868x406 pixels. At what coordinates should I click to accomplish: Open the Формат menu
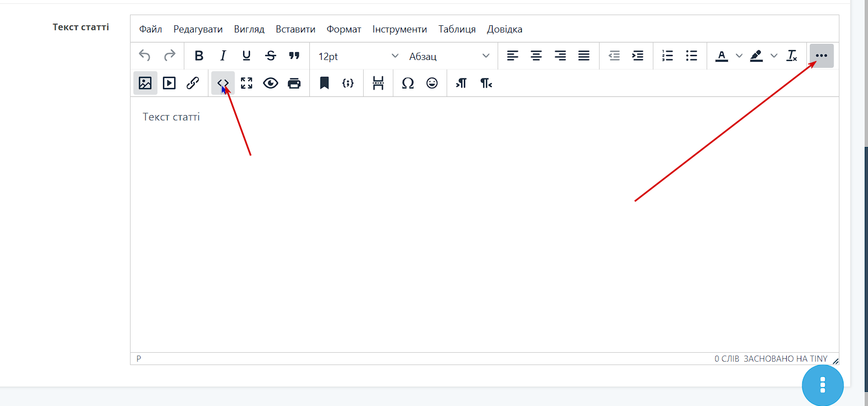pos(344,29)
